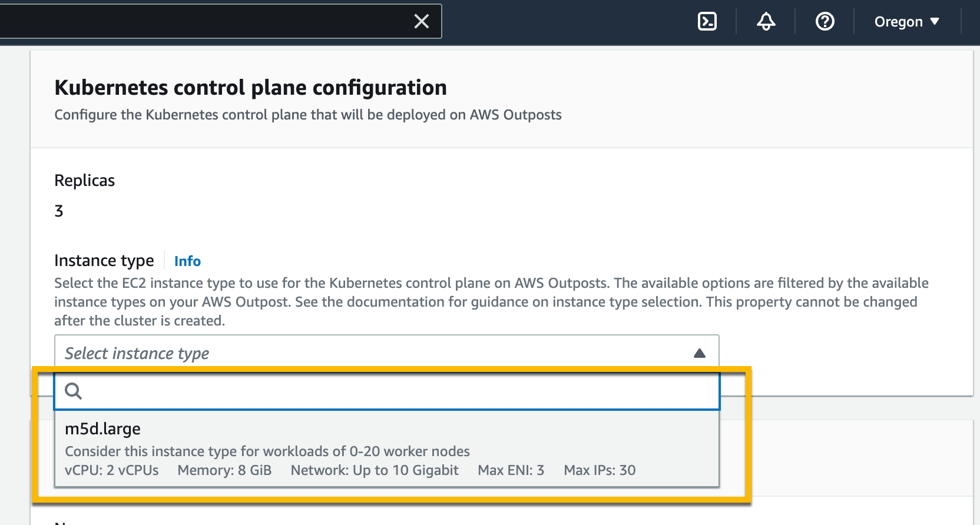
Task: Click the CloudShell terminal prompt symbol
Action: coord(707,21)
